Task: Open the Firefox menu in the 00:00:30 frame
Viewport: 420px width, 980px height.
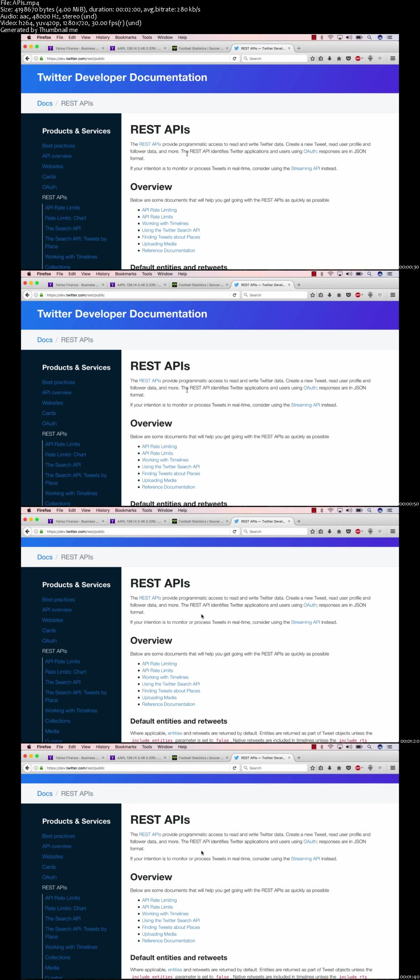Action: pyautogui.click(x=44, y=37)
